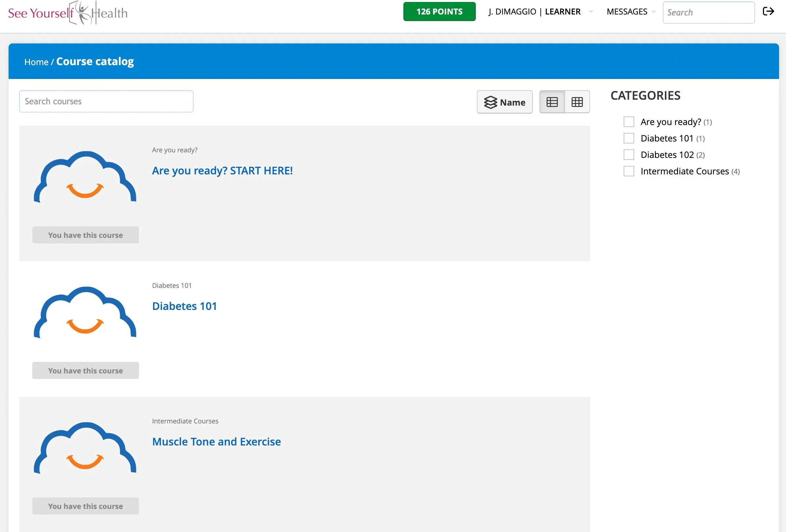Go to Home breadcrumb link
Image resolution: width=786 pixels, height=532 pixels.
36,62
